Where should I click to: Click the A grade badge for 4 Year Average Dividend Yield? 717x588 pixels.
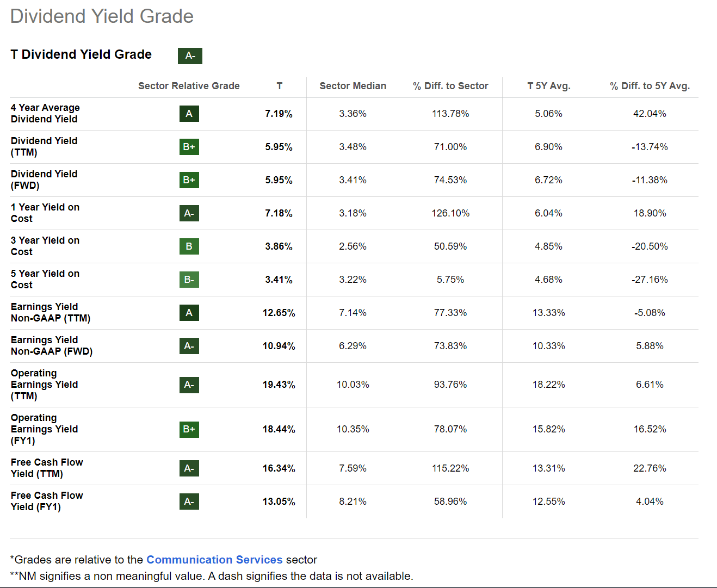pos(189,114)
